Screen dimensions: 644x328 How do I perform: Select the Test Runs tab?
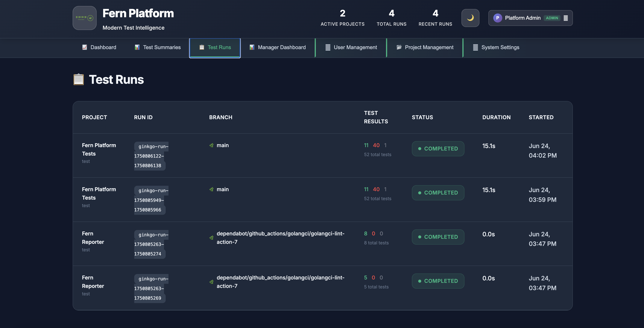pyautogui.click(x=215, y=48)
